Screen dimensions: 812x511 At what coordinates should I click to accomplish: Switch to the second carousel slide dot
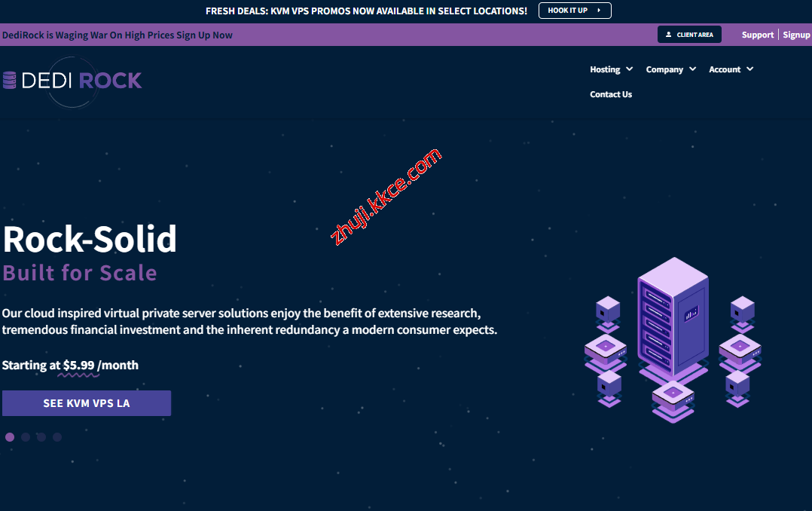26,437
